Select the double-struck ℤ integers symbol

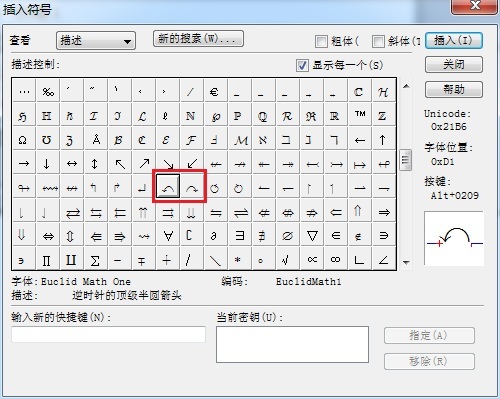click(x=383, y=116)
